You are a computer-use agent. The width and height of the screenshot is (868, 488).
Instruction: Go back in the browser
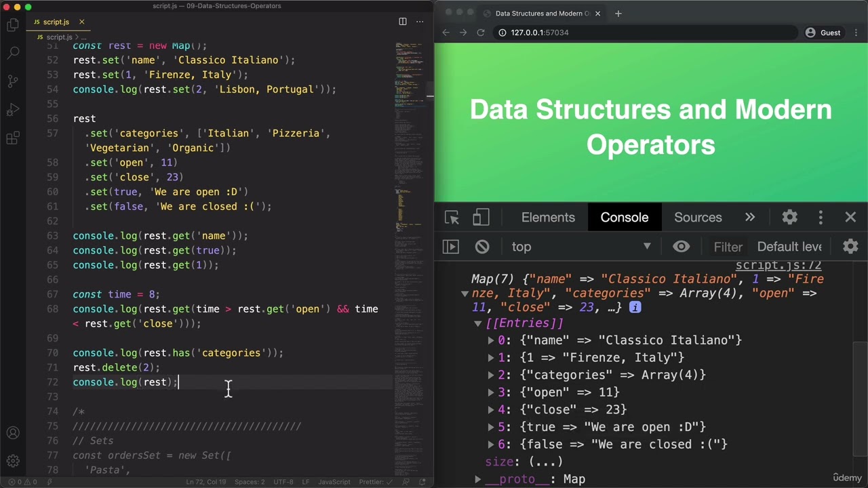[x=446, y=33]
